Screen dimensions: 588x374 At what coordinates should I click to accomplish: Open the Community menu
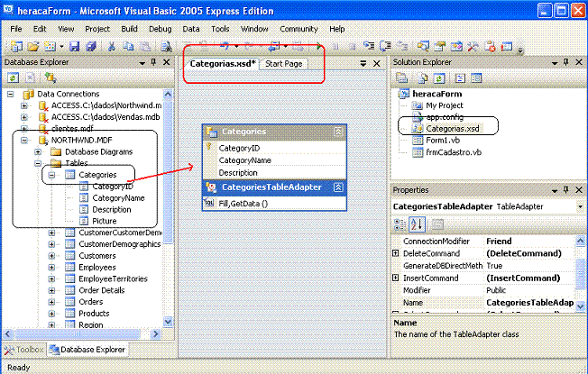299,29
